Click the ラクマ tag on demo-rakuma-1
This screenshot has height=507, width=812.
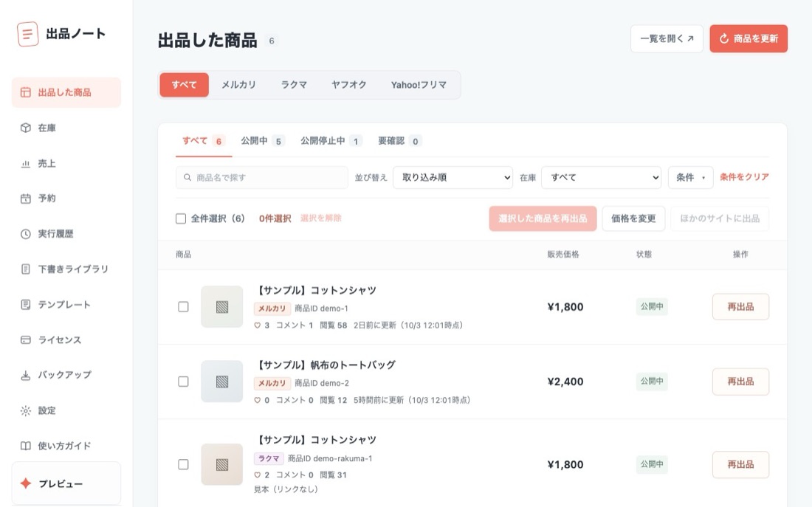tap(269, 459)
